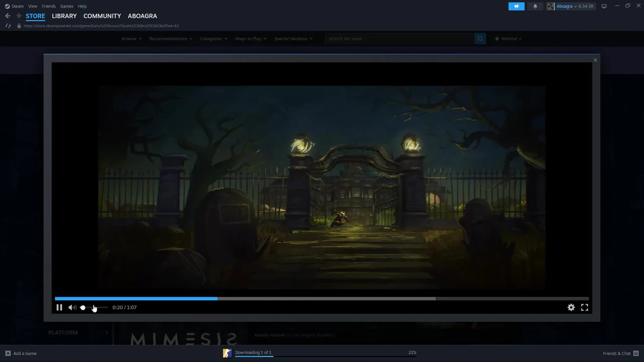Seek in the video progress bar
This screenshot has width=644, height=362.
tap(321, 299)
